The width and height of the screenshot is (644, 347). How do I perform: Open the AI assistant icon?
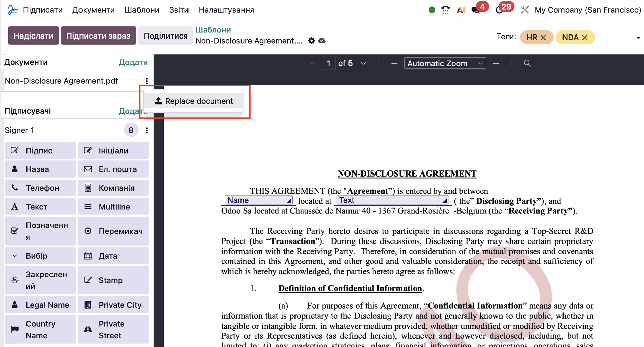[x=461, y=10]
